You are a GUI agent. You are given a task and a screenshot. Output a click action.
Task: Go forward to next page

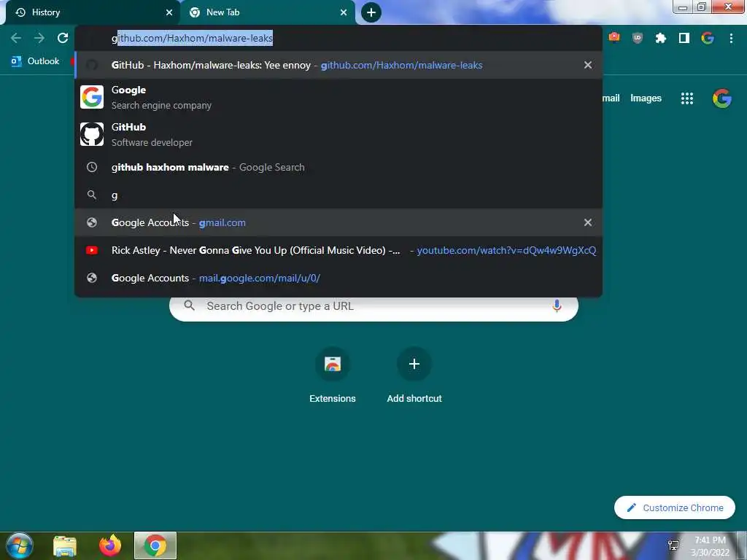(x=39, y=38)
